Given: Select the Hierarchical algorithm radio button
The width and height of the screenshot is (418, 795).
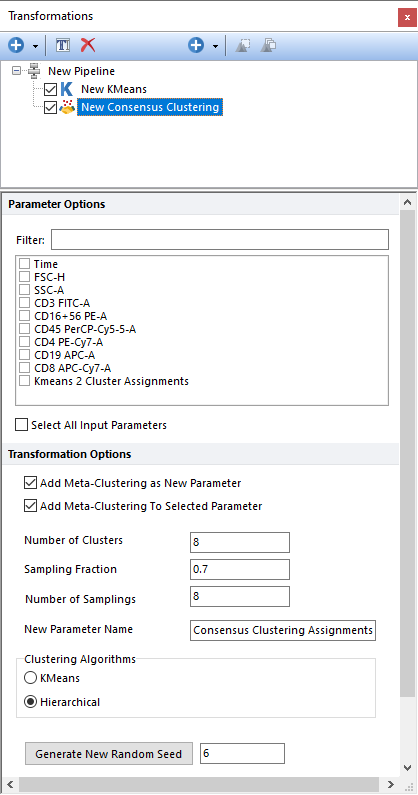Looking at the screenshot, I should click(30, 702).
